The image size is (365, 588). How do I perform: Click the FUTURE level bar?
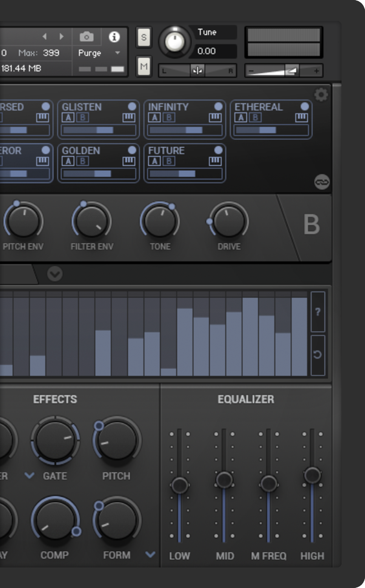tap(184, 174)
